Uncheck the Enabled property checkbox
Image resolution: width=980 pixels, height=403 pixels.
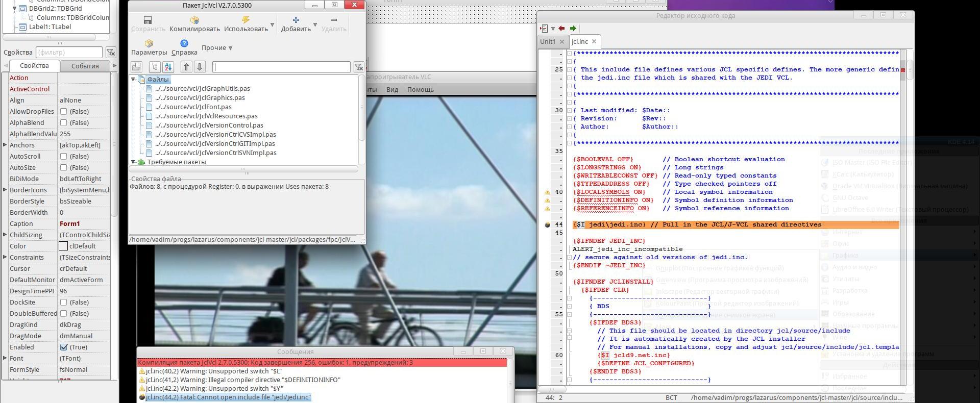point(64,347)
